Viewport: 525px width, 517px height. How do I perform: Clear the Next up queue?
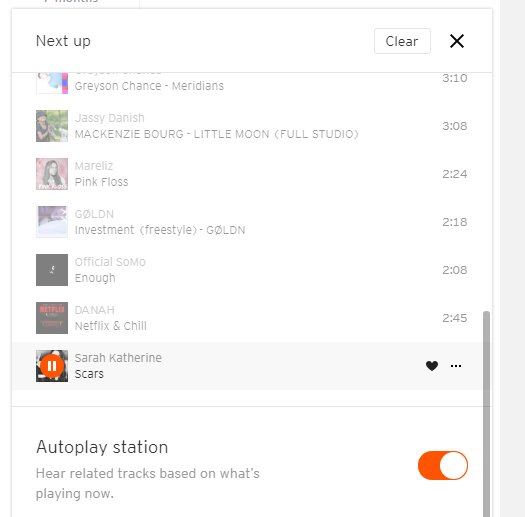pos(402,41)
